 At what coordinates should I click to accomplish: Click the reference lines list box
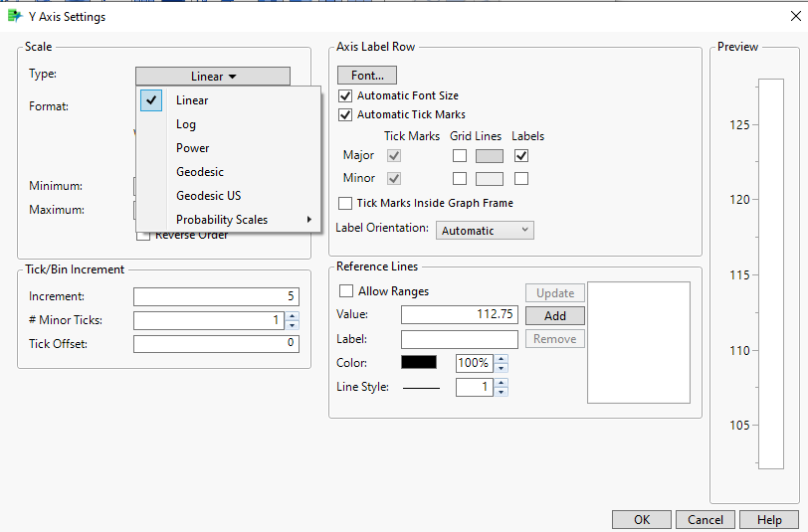coord(639,342)
